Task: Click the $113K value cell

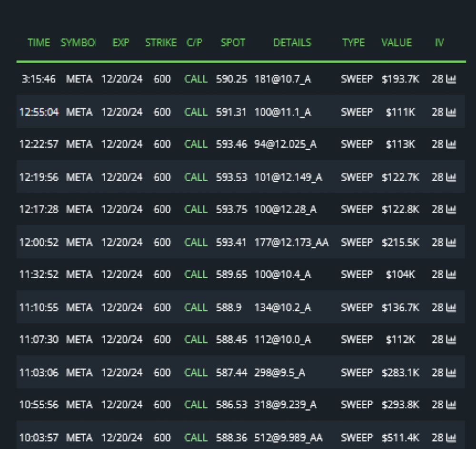Action: (x=400, y=144)
